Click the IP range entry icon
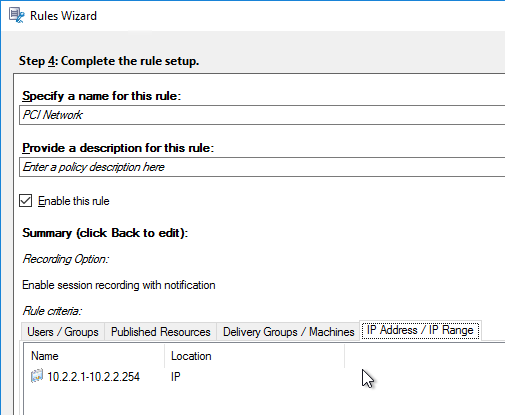 tap(37, 376)
